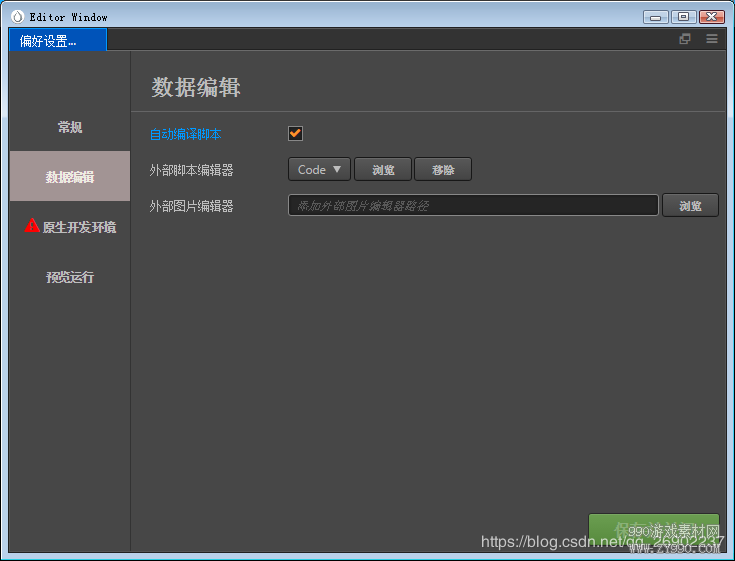Image resolution: width=735 pixels, height=561 pixels.
Task: Click 浏览 next to the Code dropdown
Action: point(383,169)
